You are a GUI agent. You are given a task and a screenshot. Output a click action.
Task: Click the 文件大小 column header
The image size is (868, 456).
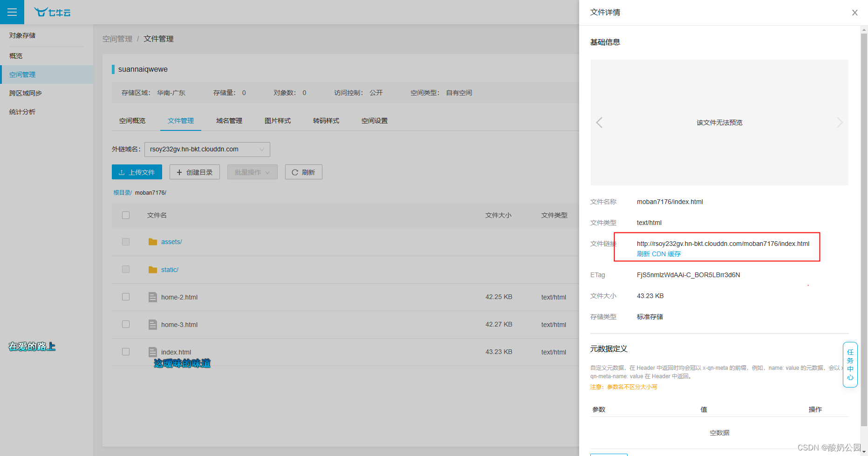[x=499, y=215]
